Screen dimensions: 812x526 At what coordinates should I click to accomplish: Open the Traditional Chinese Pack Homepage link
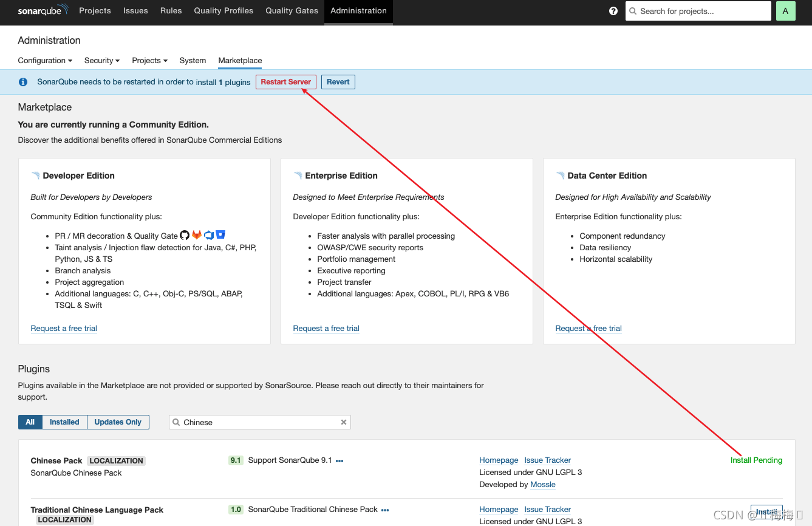(x=499, y=510)
